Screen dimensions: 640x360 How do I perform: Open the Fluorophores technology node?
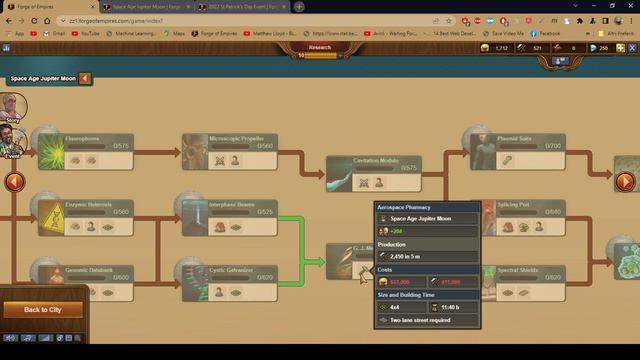coord(86,151)
